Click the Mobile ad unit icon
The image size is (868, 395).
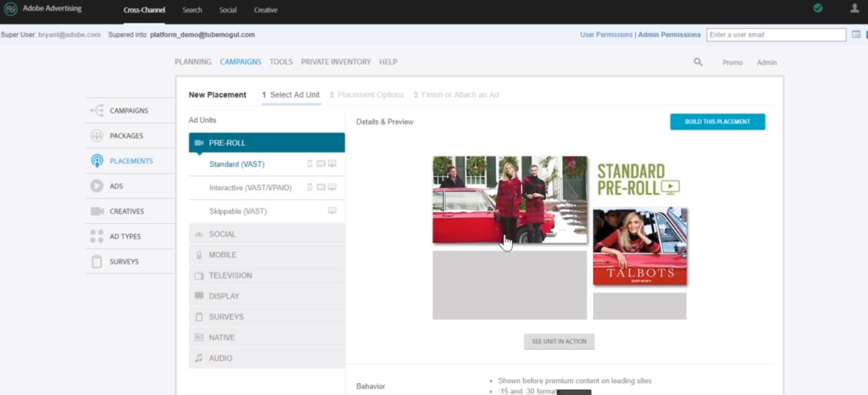199,255
